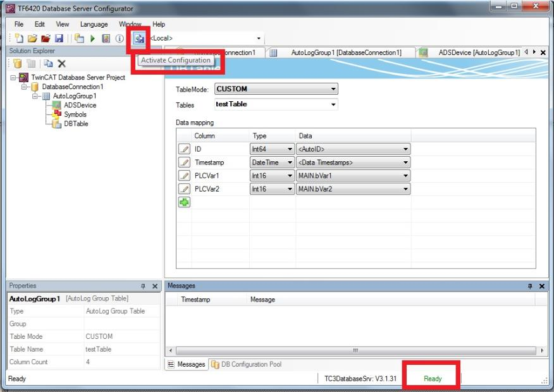Select the Messages bottom tab
Screen dimensions: 554x392
[x=187, y=364]
